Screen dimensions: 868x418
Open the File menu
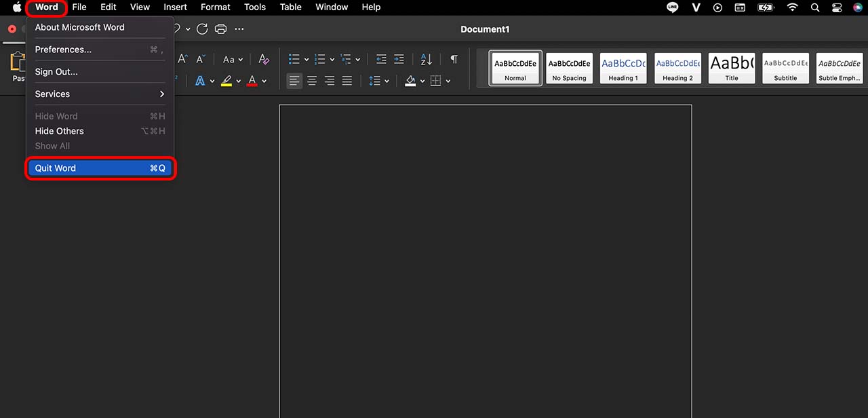click(79, 7)
